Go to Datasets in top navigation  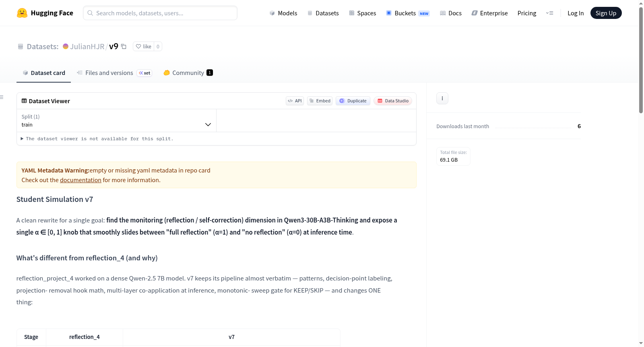point(323,13)
